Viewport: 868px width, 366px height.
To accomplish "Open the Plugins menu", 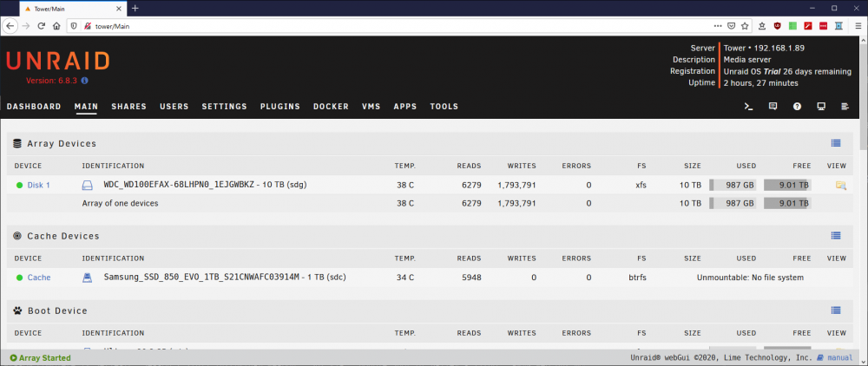I will [x=280, y=107].
